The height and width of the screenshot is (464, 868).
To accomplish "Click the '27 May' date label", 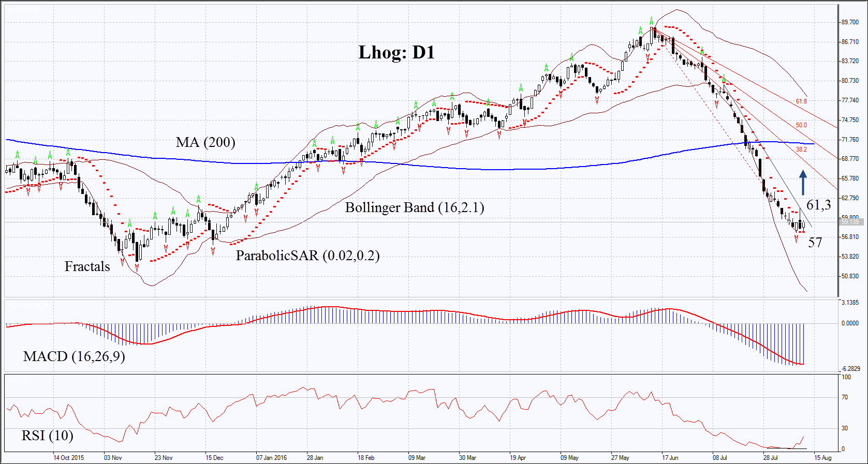I will pos(620,458).
